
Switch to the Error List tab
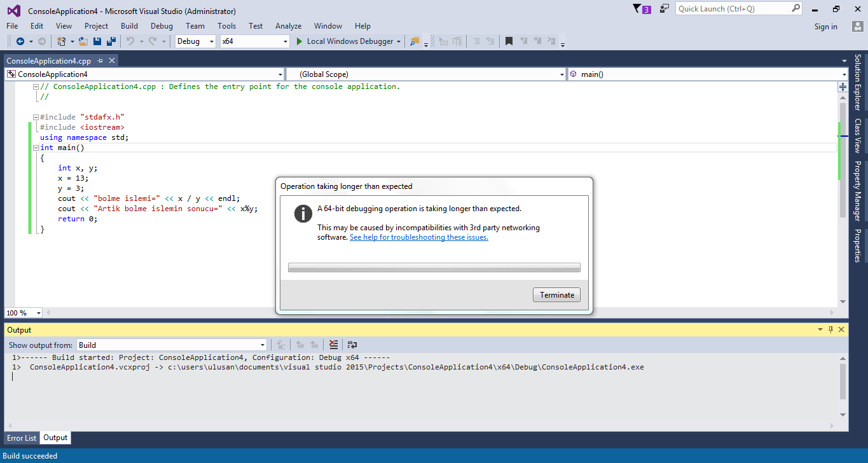(22, 438)
